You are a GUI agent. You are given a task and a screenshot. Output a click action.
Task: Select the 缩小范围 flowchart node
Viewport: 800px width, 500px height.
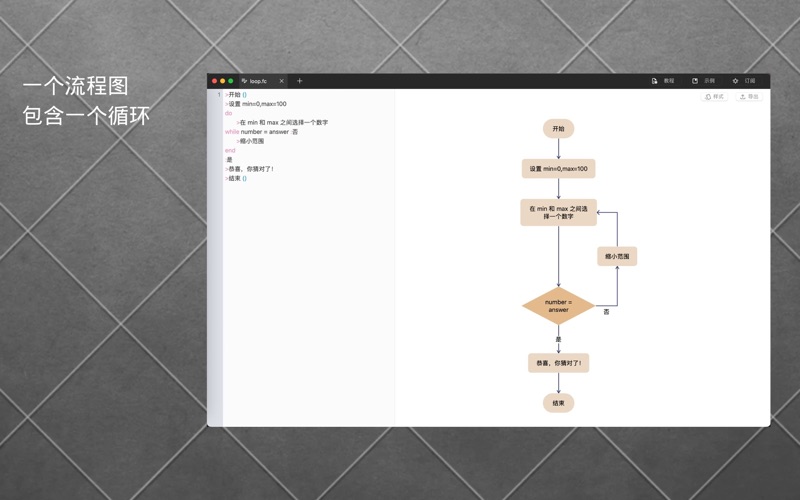616,257
